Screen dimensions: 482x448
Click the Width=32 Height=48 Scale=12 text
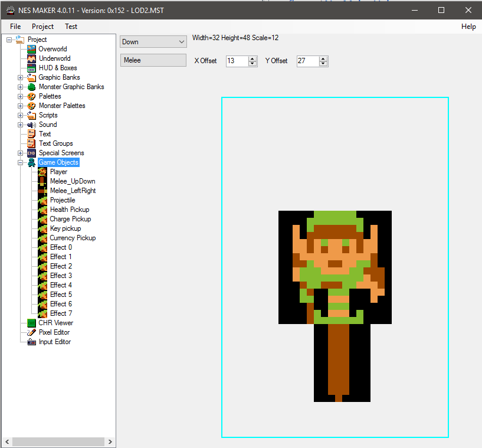tap(235, 38)
